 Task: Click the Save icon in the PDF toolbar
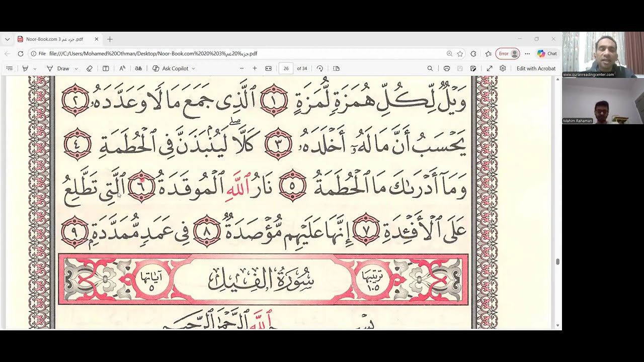(460, 68)
